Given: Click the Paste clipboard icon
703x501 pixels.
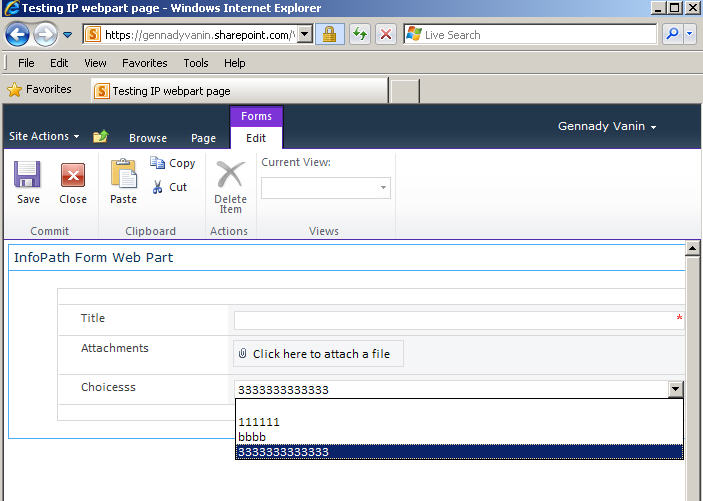Looking at the screenshot, I should click(x=123, y=174).
